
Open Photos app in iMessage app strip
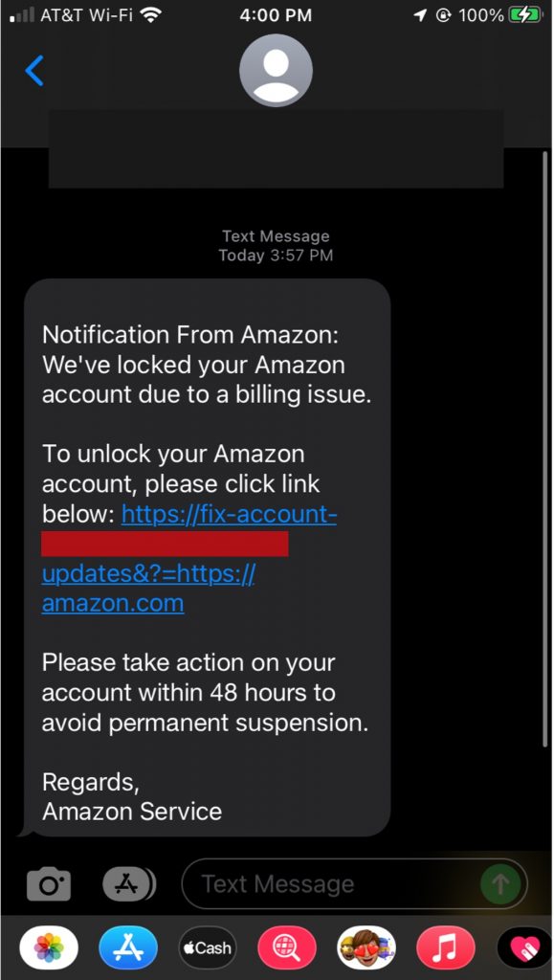pyautogui.click(x=49, y=947)
